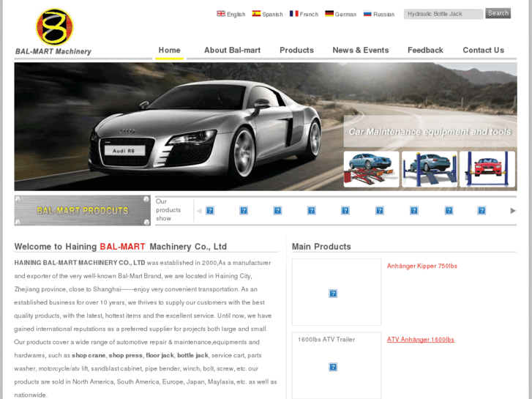Click the 'bottle jack' bold keyword

tap(192, 356)
